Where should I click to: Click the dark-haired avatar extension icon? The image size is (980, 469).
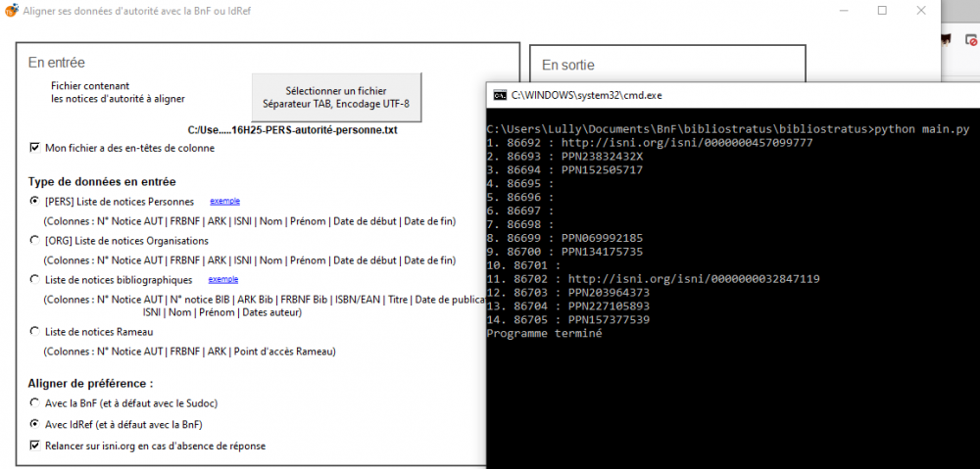pyautogui.click(x=945, y=40)
